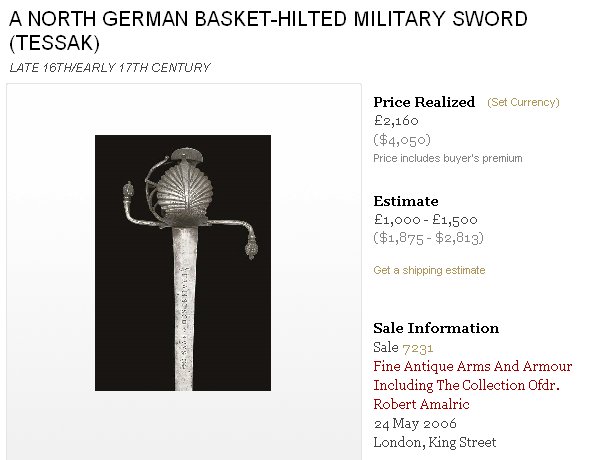Screen dimensions: 594x460
Task: Select the £2,160 realized price
Action: tap(396, 120)
